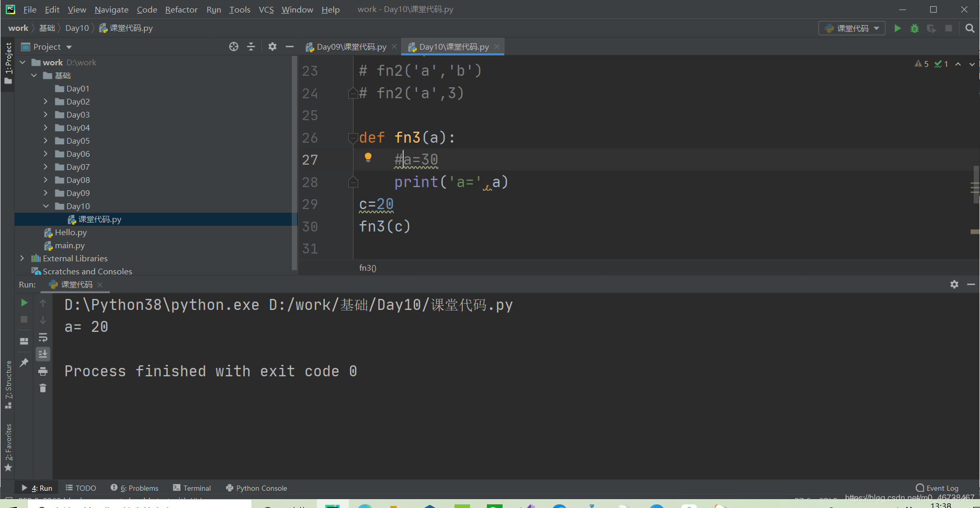Click the editor vertical scrollbar
This screenshot has width=980, height=508.
tap(975, 184)
